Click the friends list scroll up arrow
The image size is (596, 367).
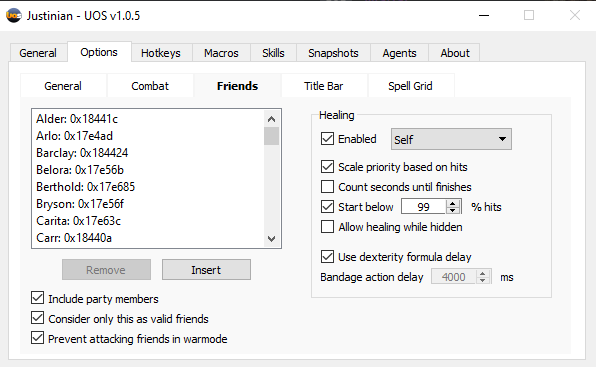271,119
